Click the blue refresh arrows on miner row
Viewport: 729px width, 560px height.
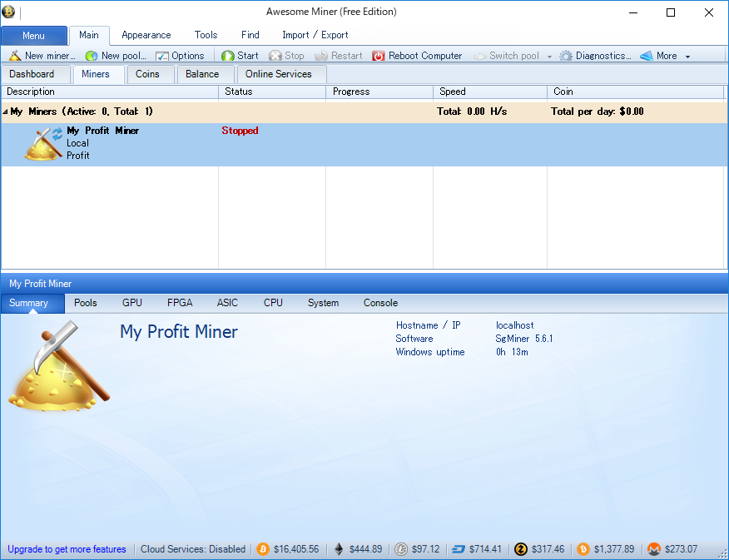tap(57, 134)
